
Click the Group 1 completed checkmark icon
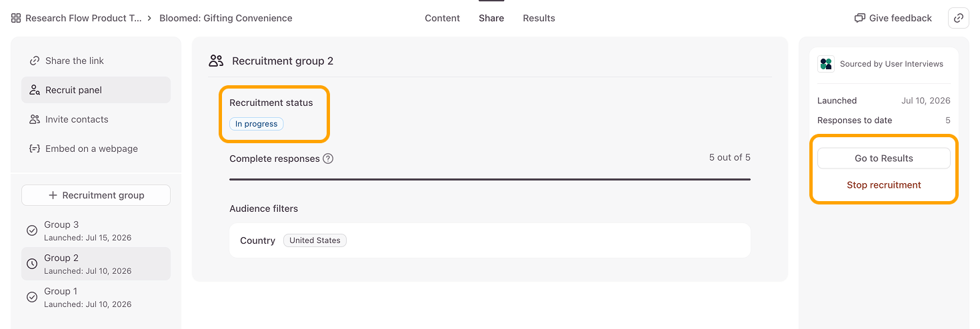31,297
